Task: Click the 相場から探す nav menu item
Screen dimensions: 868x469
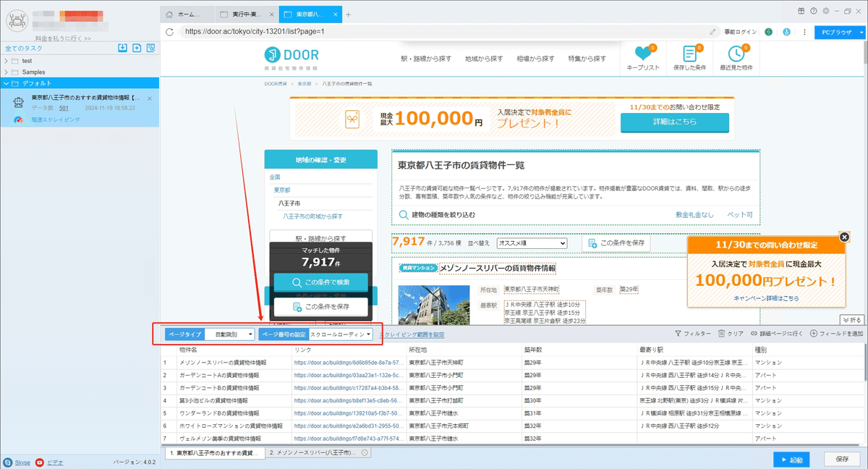Action: click(535, 59)
